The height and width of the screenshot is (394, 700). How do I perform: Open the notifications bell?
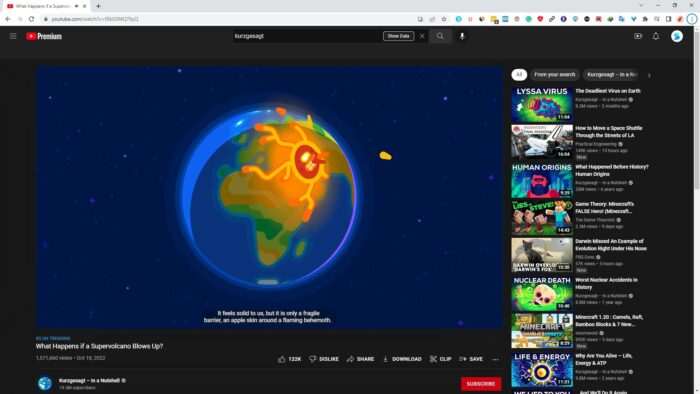656,36
